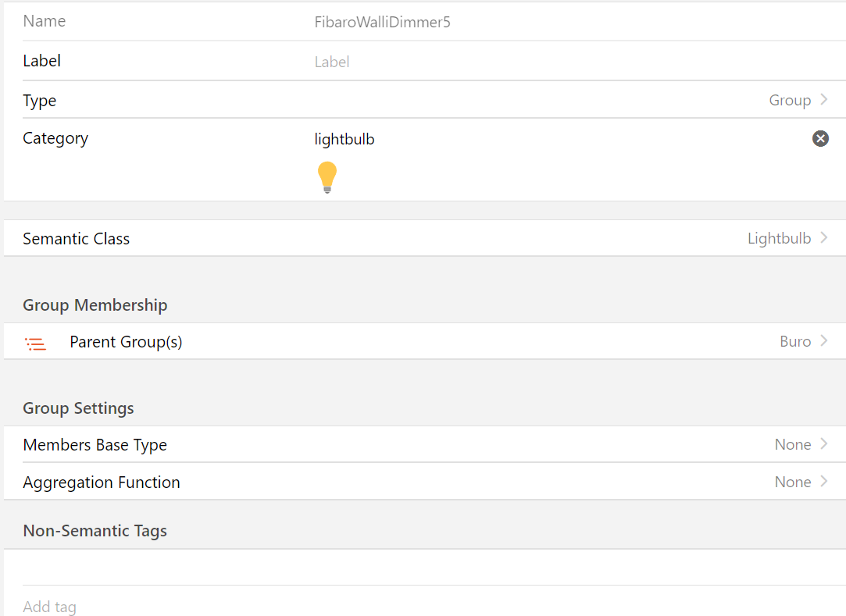Click the Semantic Class label

pyautogui.click(x=77, y=239)
